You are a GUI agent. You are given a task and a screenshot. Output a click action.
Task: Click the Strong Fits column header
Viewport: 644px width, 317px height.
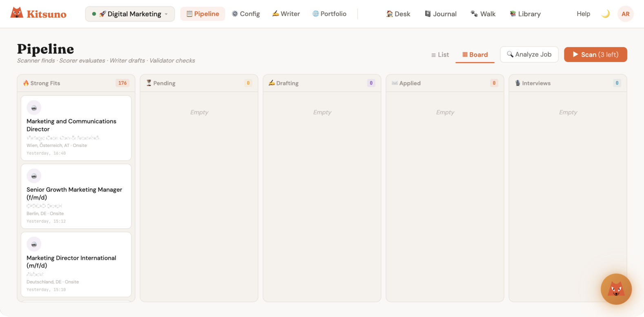click(x=76, y=83)
